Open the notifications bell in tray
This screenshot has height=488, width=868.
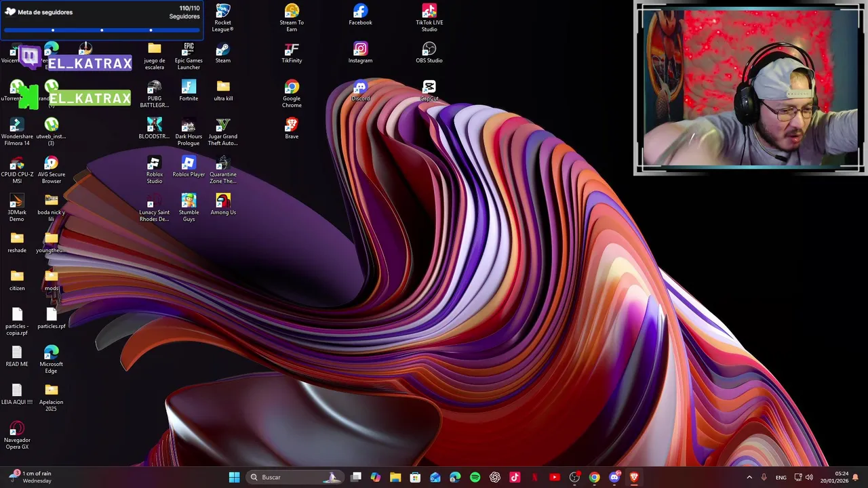(855, 477)
